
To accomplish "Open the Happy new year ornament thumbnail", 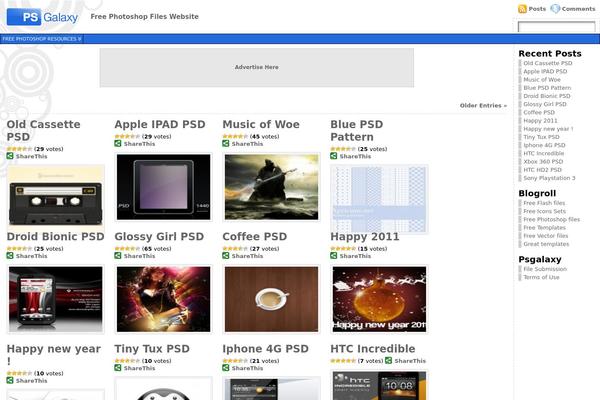I will (x=379, y=299).
